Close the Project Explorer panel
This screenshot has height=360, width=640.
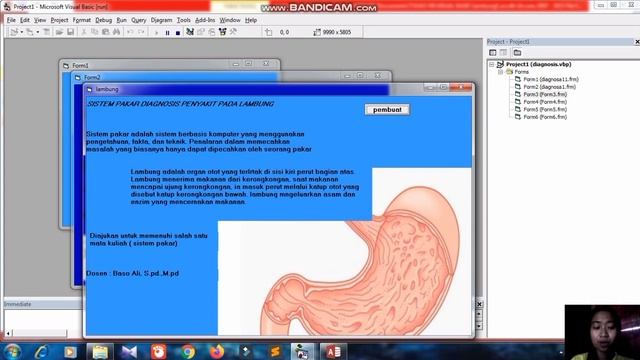[x=637, y=42]
